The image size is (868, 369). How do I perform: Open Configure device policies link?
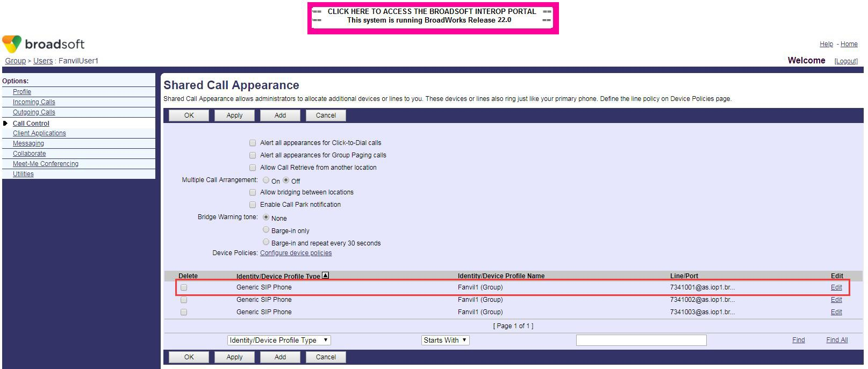296,253
